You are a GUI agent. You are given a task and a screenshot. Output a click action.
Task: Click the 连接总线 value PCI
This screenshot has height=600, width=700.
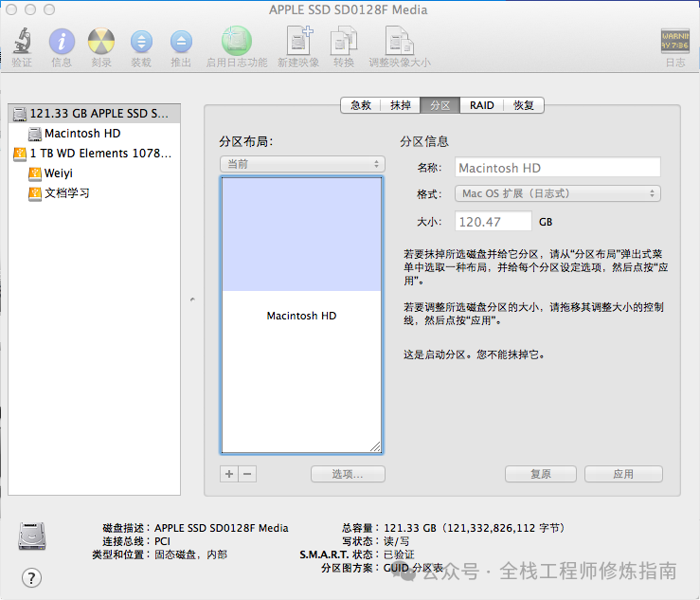pyautogui.click(x=163, y=541)
